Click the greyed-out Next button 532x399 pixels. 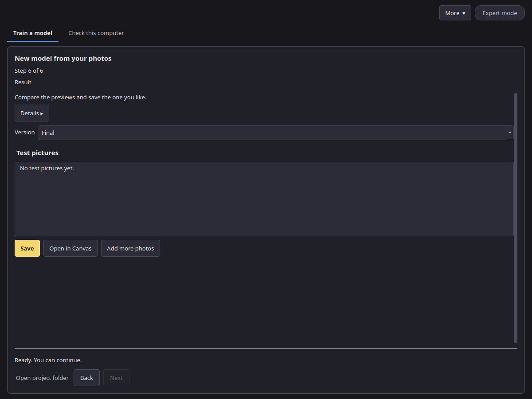tap(116, 378)
